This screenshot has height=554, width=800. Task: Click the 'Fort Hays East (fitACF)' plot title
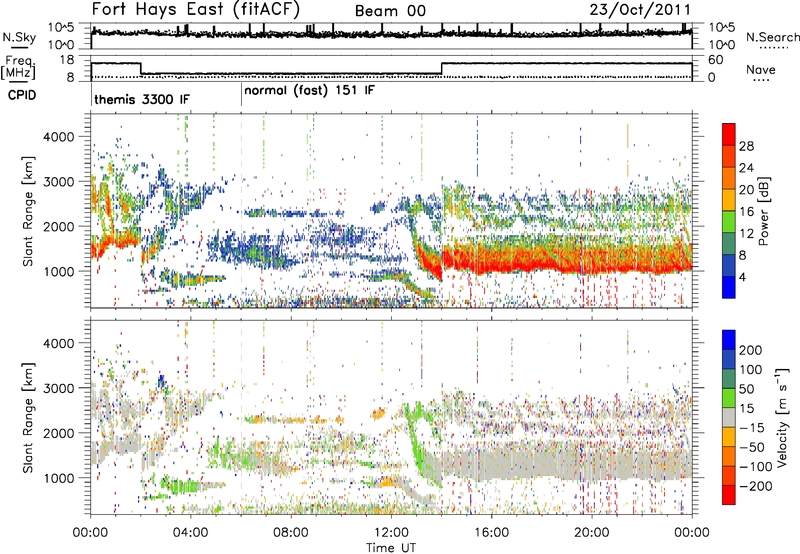point(196,9)
